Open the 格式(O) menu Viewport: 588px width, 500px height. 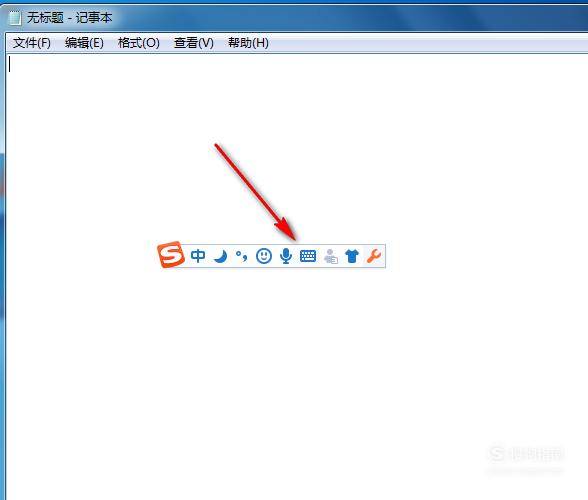[x=139, y=43]
